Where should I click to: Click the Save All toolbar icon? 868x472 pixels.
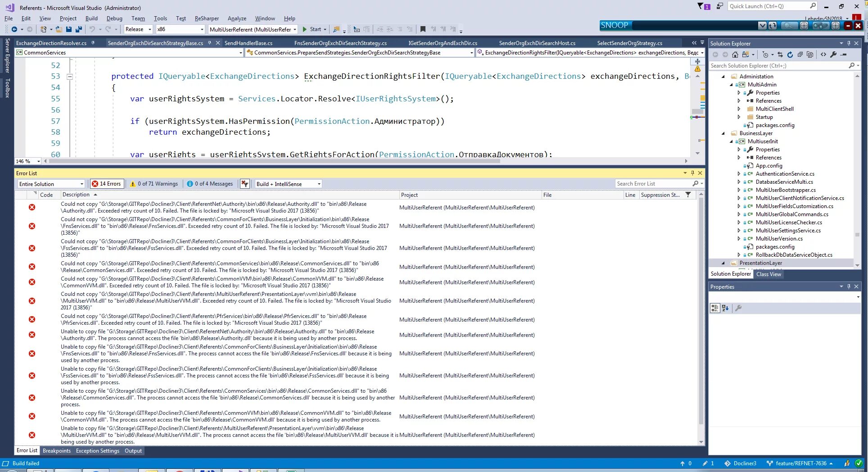pos(79,29)
